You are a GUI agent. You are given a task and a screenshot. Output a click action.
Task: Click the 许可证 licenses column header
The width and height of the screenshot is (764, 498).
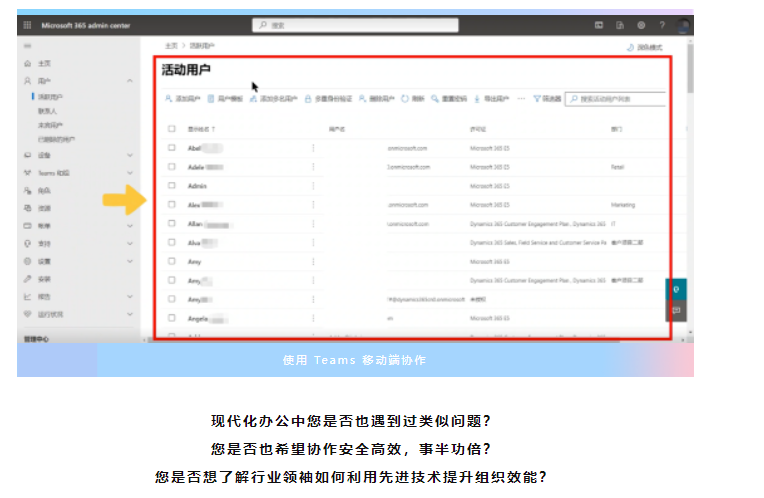coord(478,129)
